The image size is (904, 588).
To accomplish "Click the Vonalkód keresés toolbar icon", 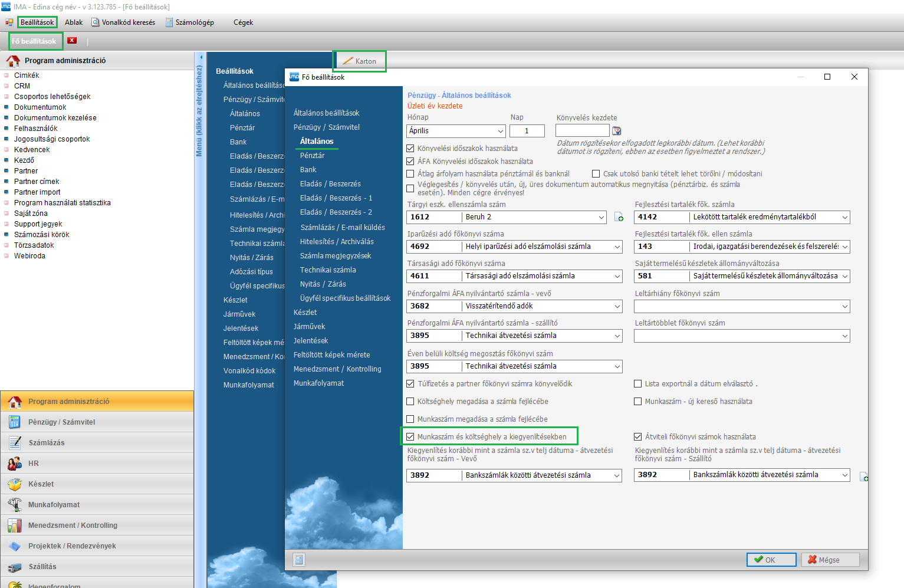I will tap(96, 22).
